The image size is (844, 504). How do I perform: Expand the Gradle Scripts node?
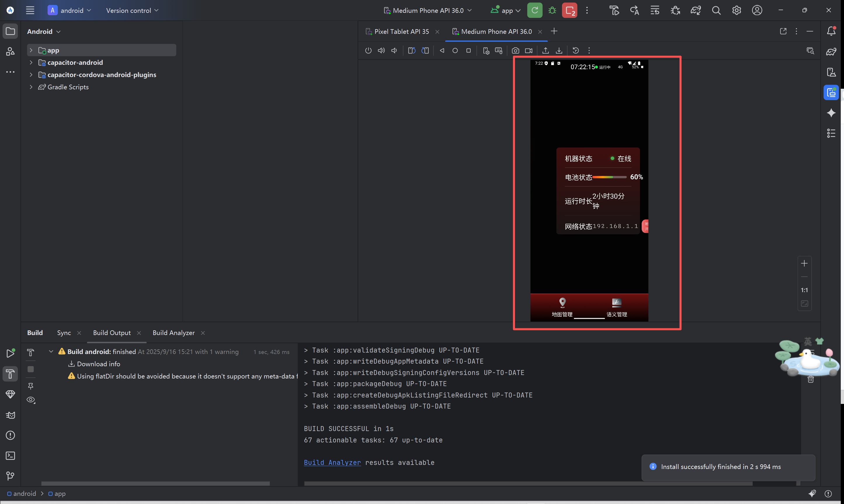31,87
